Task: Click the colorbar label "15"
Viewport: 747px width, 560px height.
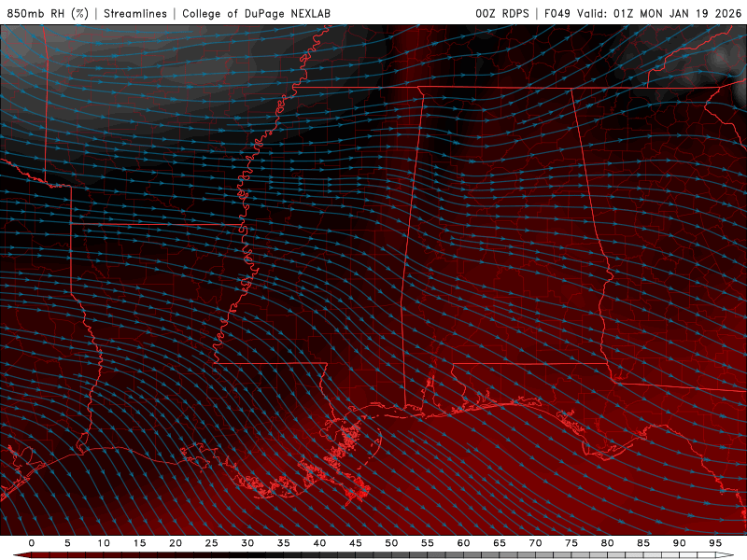Action: 139,543
